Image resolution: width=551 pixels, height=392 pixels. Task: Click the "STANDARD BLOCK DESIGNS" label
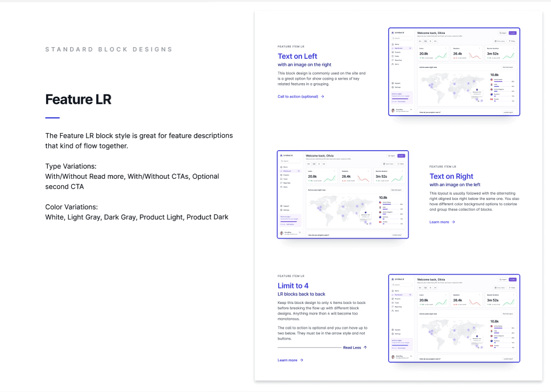pyautogui.click(x=109, y=49)
